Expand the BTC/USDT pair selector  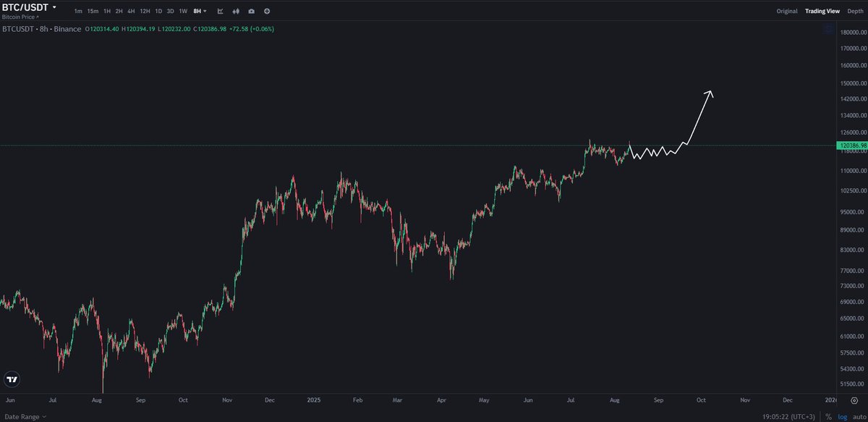pyautogui.click(x=30, y=7)
